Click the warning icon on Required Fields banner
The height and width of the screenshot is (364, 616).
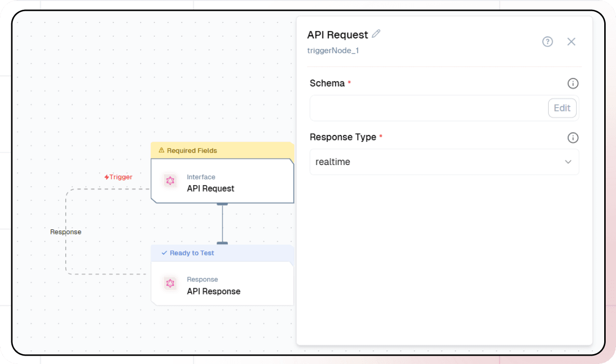162,150
